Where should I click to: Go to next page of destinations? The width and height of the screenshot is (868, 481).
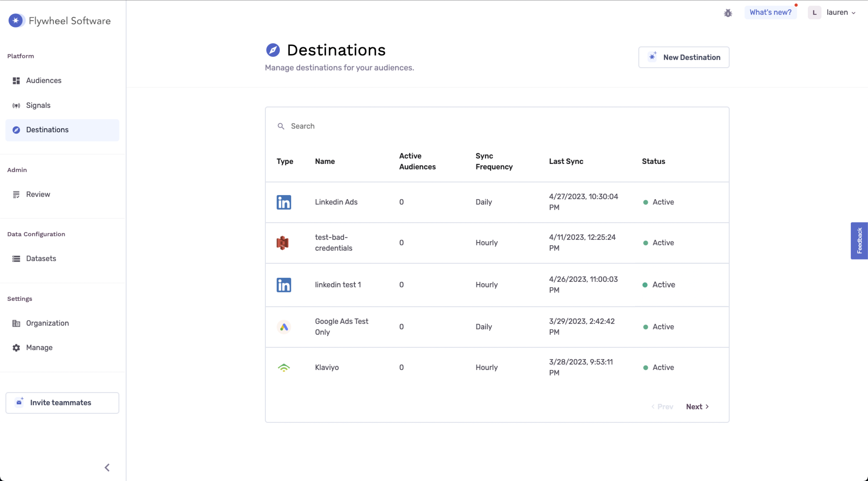pyautogui.click(x=697, y=407)
